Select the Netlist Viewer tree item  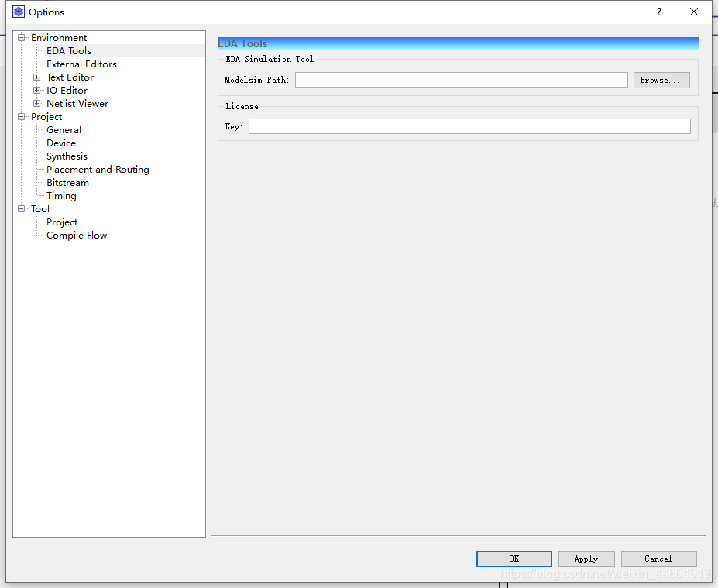pyautogui.click(x=77, y=104)
